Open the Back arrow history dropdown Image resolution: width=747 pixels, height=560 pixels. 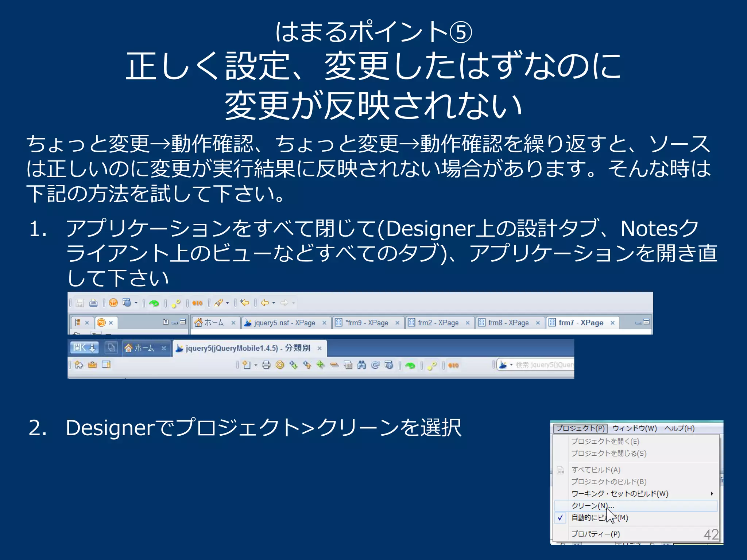[x=274, y=303]
